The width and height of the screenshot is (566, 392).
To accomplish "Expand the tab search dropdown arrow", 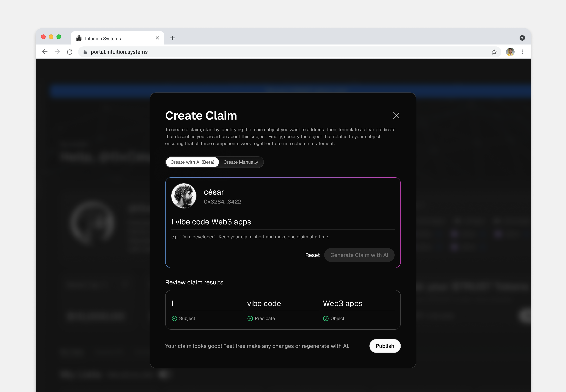I will 522,38.
